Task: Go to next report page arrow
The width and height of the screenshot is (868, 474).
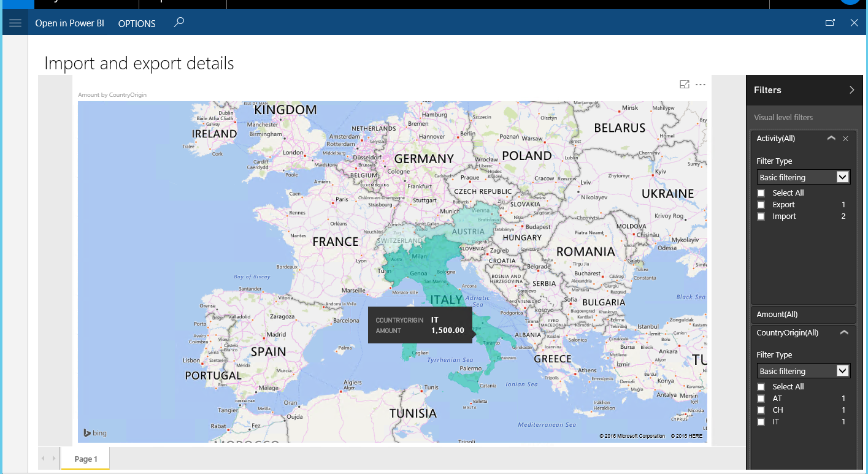Action: pos(55,459)
